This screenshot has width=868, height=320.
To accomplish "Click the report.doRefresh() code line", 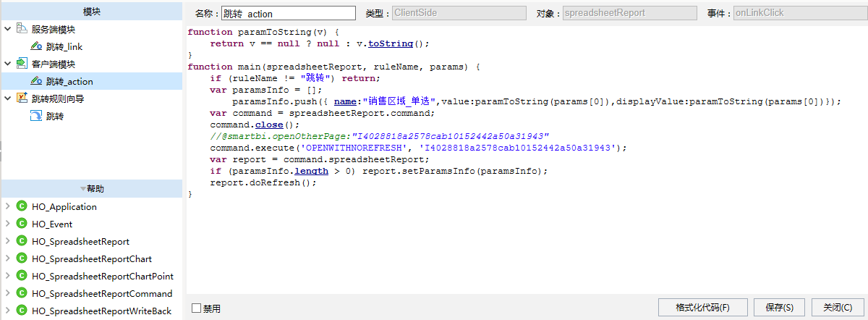I will (264, 182).
